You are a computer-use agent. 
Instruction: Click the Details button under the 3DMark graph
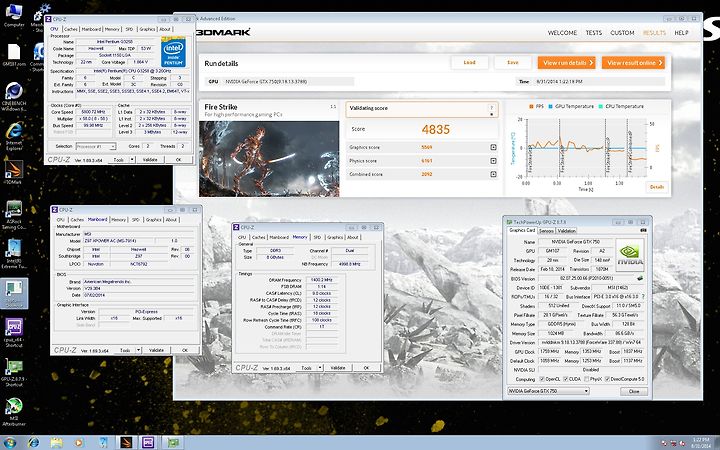[x=657, y=187]
